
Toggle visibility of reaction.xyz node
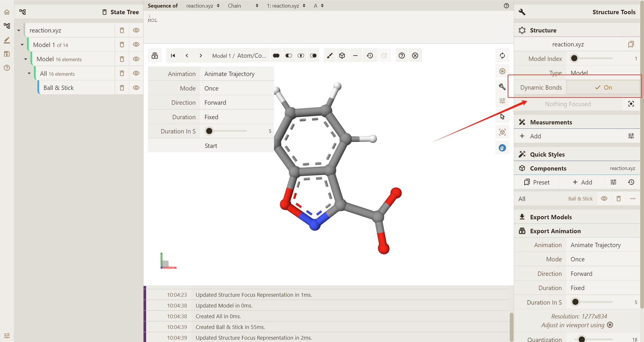tap(136, 30)
